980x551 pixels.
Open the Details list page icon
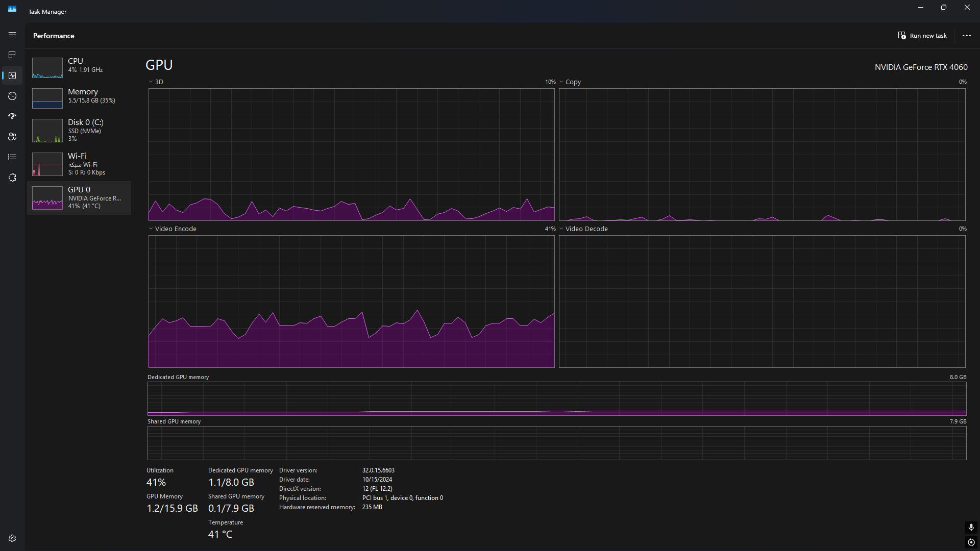pos(12,157)
